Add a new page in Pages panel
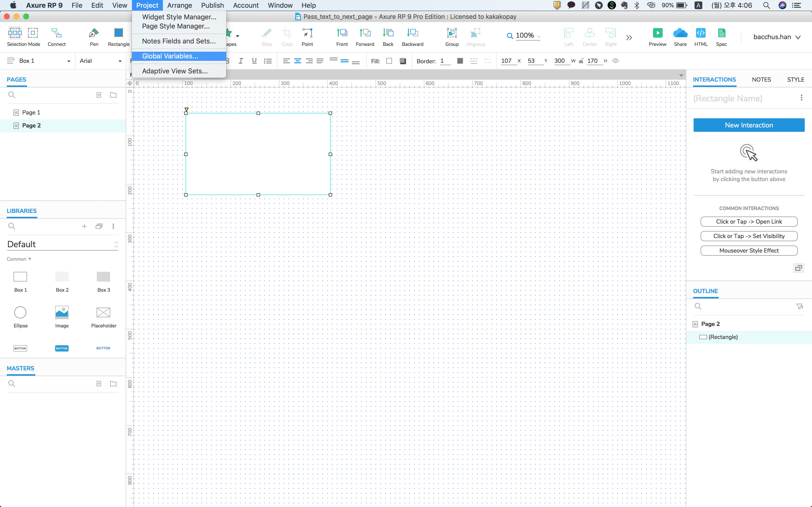 pos(99,95)
